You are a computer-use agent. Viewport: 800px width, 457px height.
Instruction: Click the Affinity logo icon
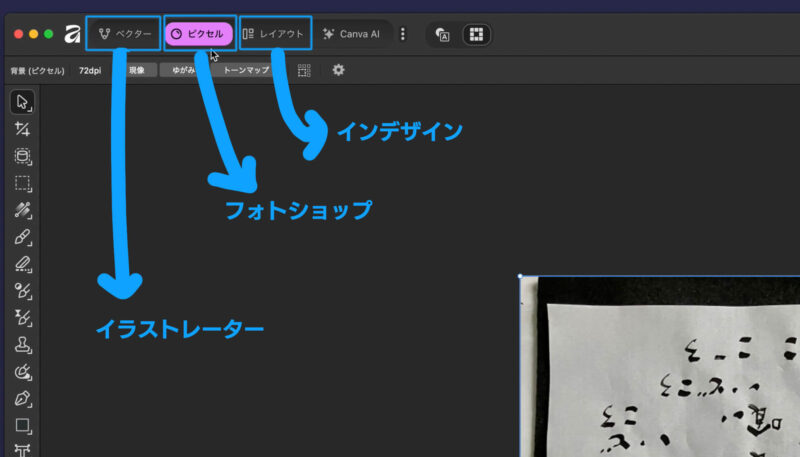pos(72,34)
